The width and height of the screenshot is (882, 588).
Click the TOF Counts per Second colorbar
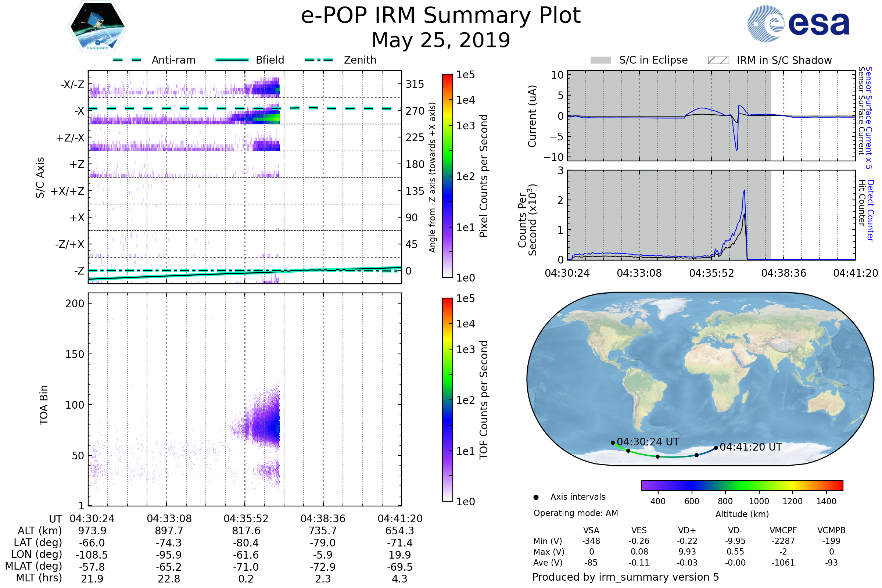447,399
